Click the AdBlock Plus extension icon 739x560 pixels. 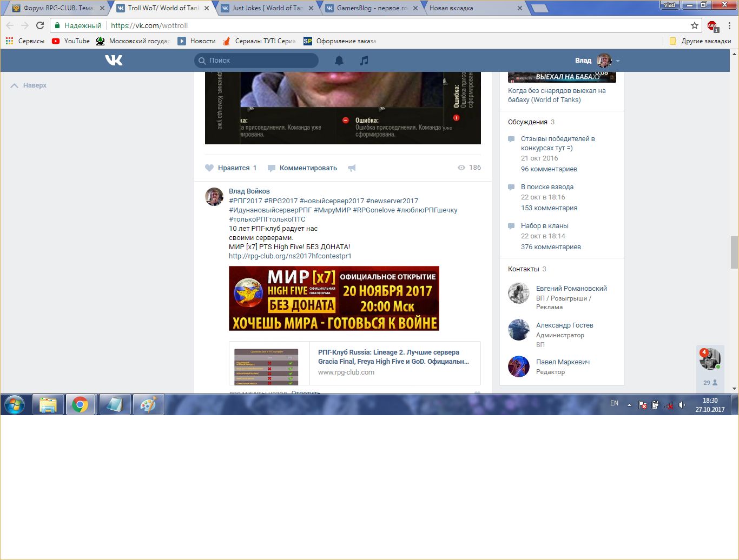(712, 25)
